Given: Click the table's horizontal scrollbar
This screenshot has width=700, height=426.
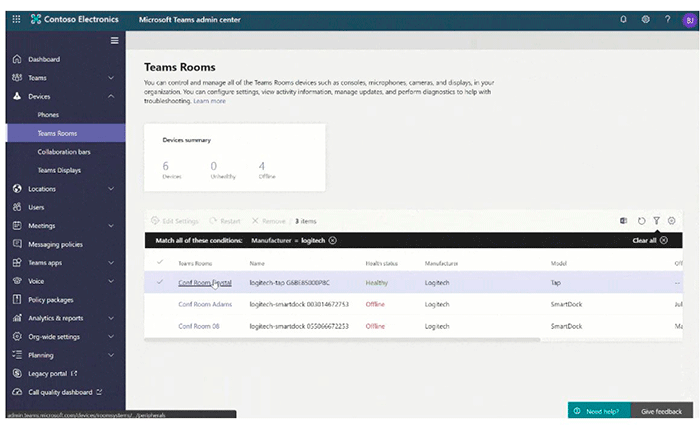Looking at the screenshot, I should pyautogui.click(x=342, y=340).
